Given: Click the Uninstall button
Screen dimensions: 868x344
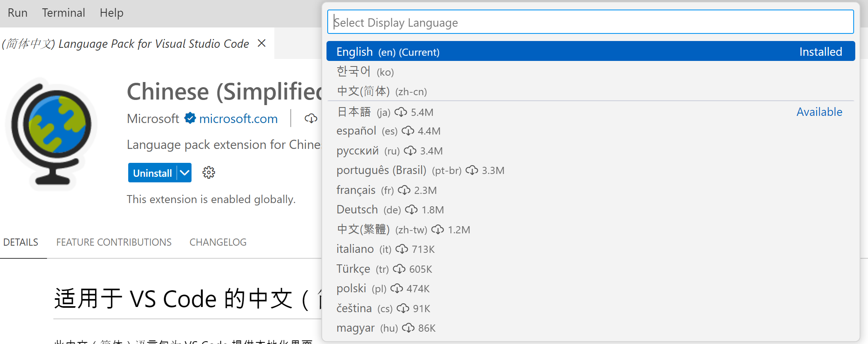Looking at the screenshot, I should (x=152, y=173).
